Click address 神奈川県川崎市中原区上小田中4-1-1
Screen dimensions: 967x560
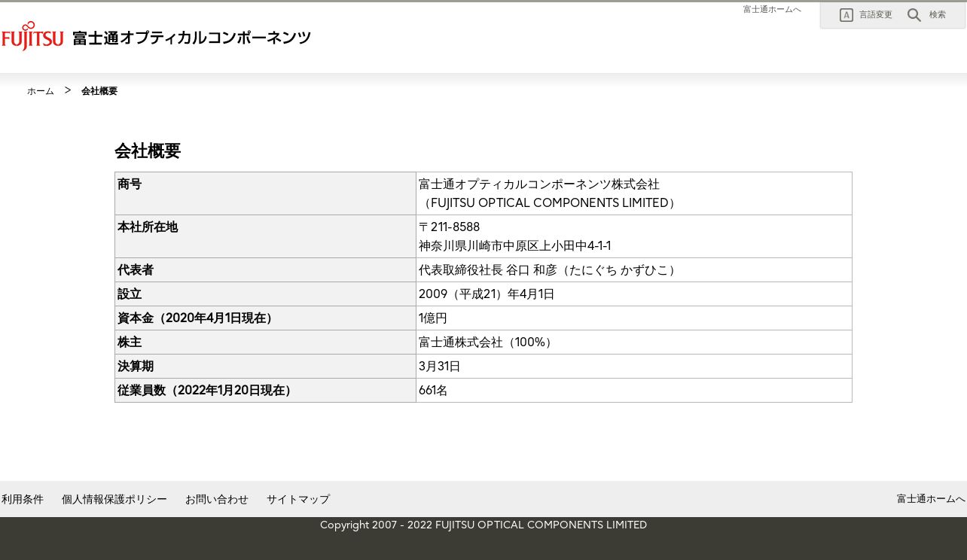(515, 246)
